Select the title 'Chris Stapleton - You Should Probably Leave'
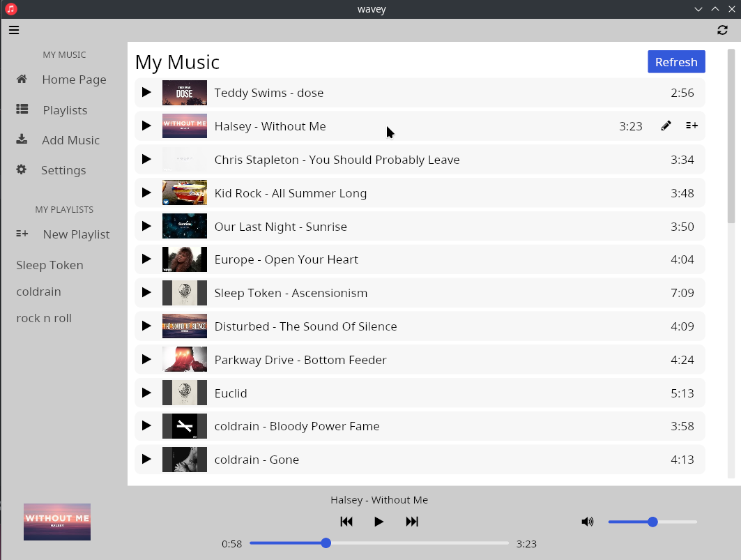The image size is (741, 560). (x=337, y=160)
